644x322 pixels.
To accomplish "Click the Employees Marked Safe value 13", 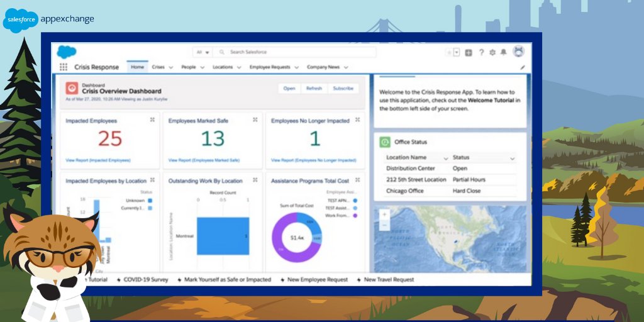I will coord(213,139).
